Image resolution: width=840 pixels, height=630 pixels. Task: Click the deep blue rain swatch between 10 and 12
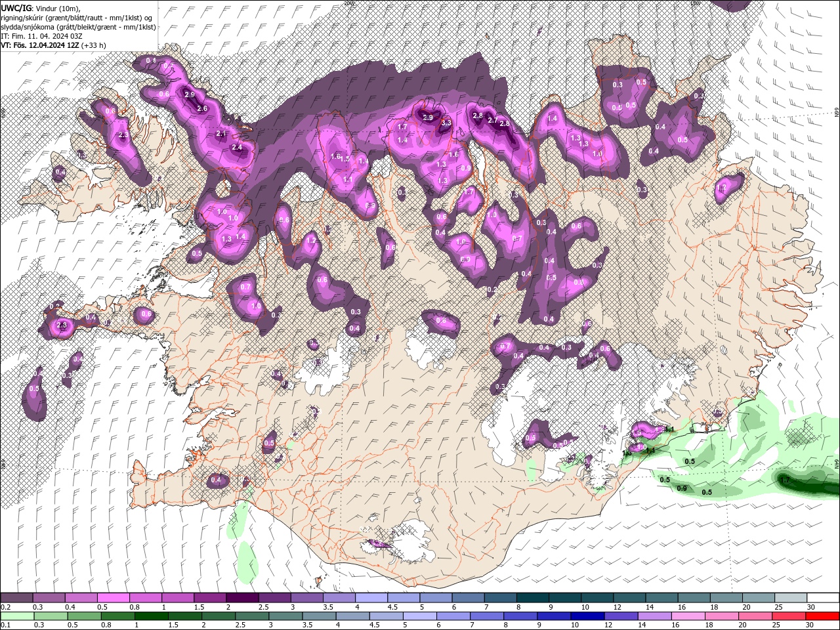(x=587, y=616)
